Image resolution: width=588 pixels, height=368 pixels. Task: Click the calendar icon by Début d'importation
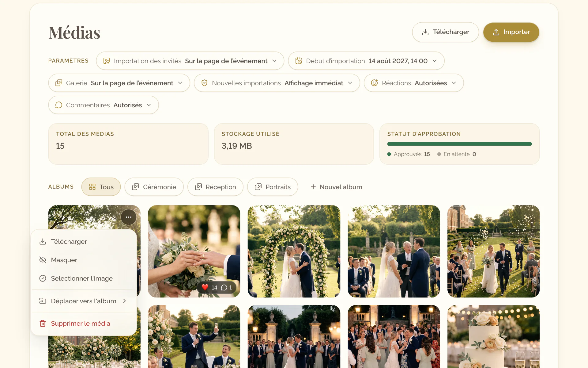[x=299, y=61]
